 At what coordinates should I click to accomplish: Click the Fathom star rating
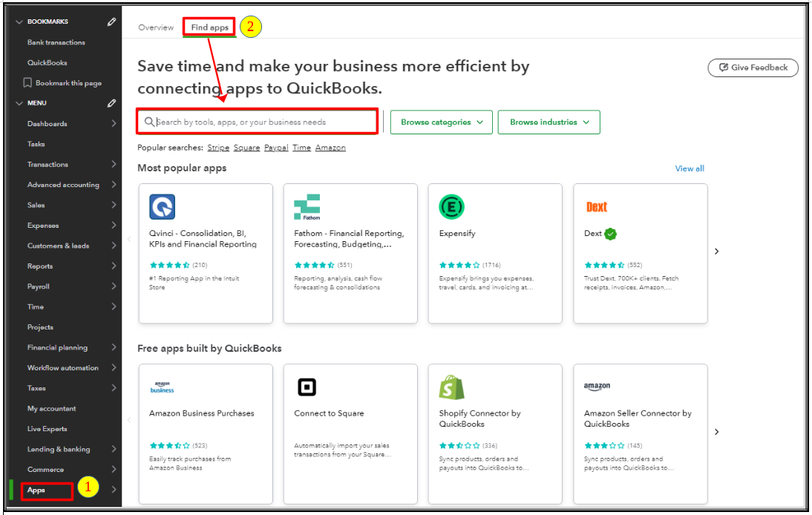315,265
